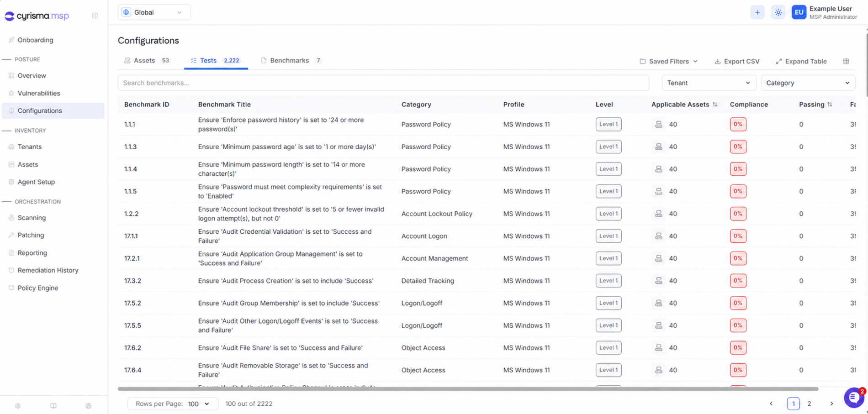Switch to the Assets tab

point(147,61)
